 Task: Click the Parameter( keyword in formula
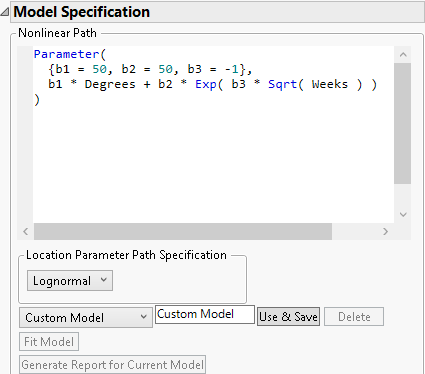[70, 54]
